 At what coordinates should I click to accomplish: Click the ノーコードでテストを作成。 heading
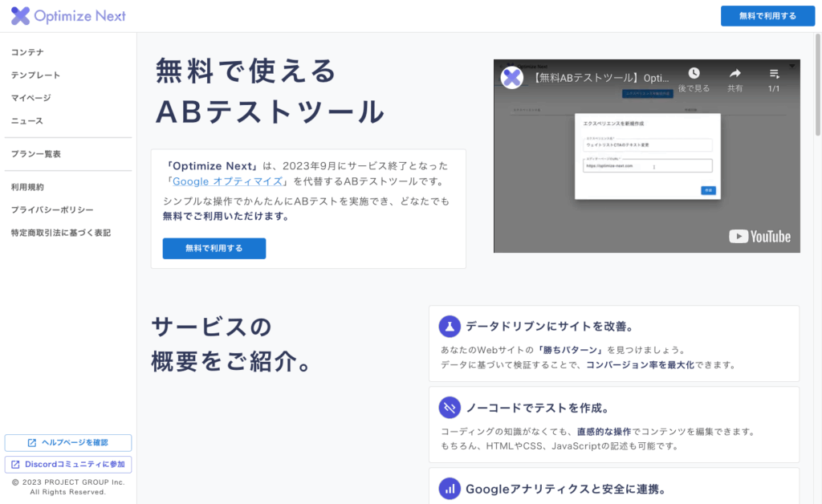click(539, 408)
